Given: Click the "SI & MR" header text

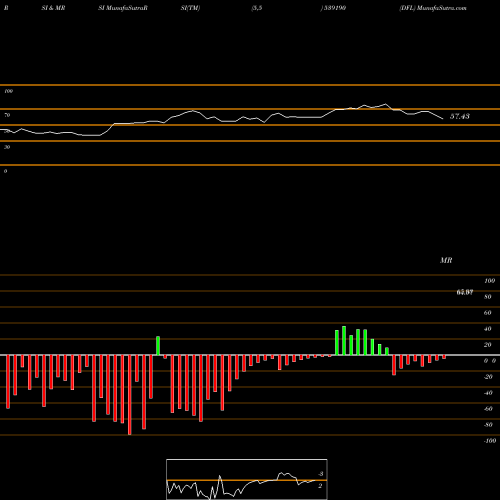Looking at the screenshot, I should (x=53, y=8).
